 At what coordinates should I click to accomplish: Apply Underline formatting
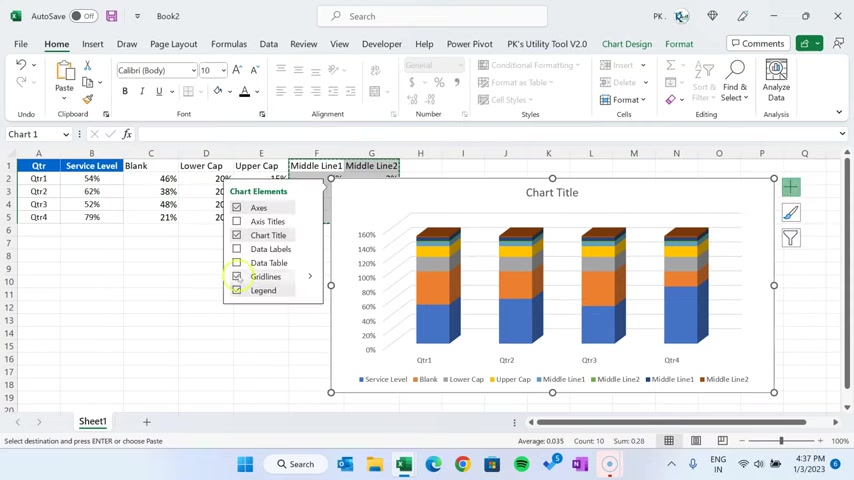(x=159, y=91)
